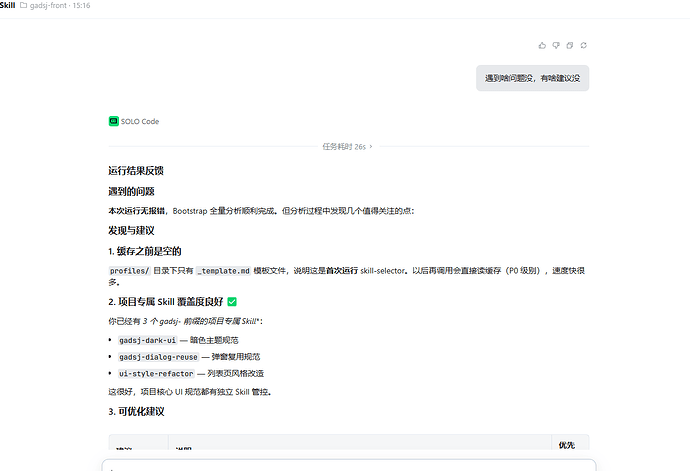Viewport: 690px width, 471px height.
Task: Select the user message bubble 遇到啥问题没
Action: [532, 78]
